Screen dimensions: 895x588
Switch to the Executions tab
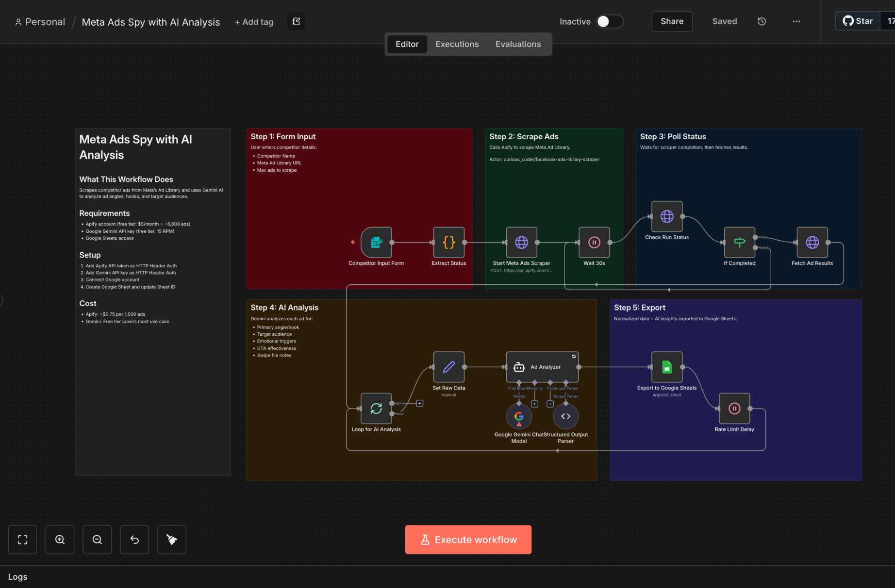457,44
